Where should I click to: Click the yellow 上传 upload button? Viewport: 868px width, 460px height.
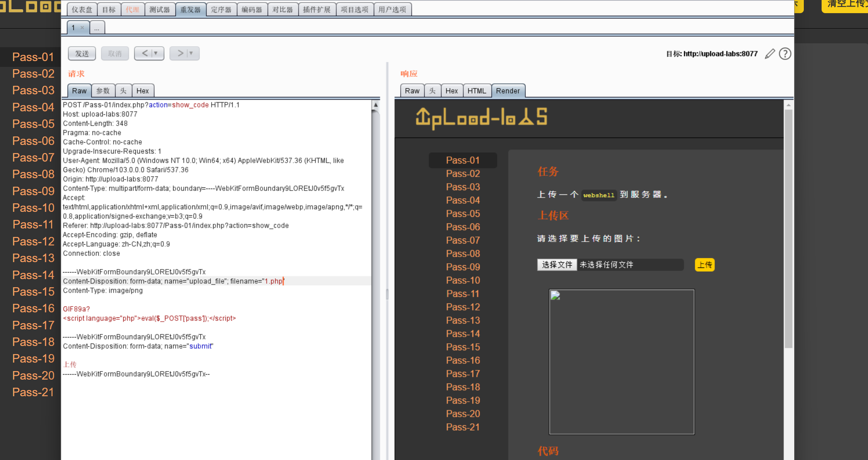tap(704, 265)
